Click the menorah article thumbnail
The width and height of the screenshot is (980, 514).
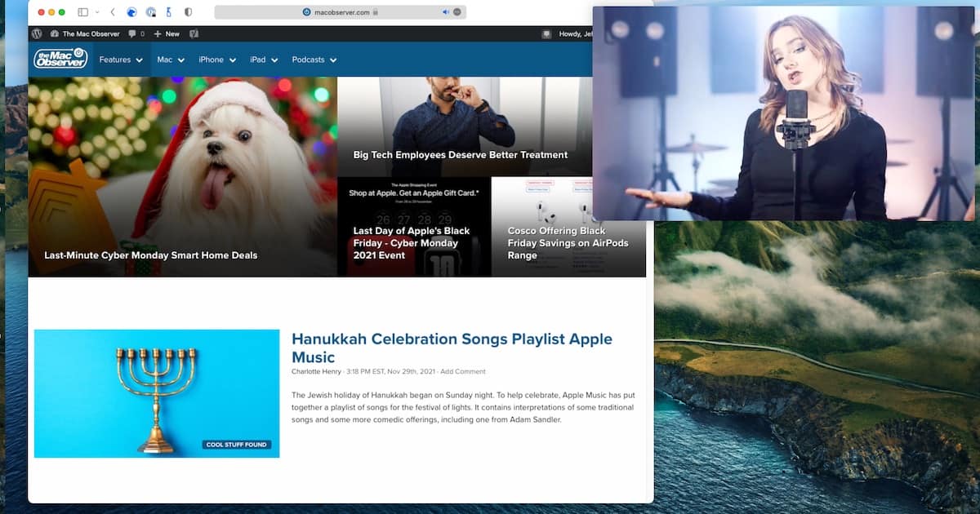157,393
